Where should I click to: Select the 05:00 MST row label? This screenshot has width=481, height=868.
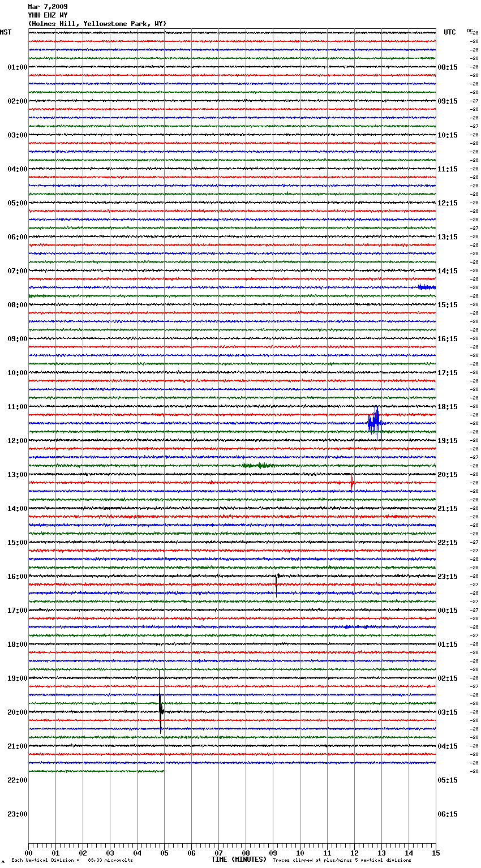pos(18,203)
